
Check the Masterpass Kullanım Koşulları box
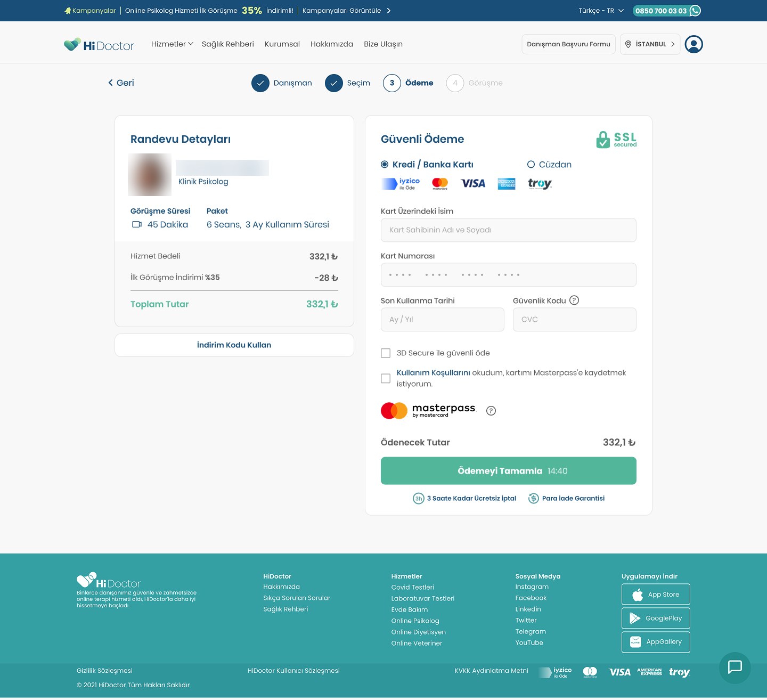(x=386, y=378)
